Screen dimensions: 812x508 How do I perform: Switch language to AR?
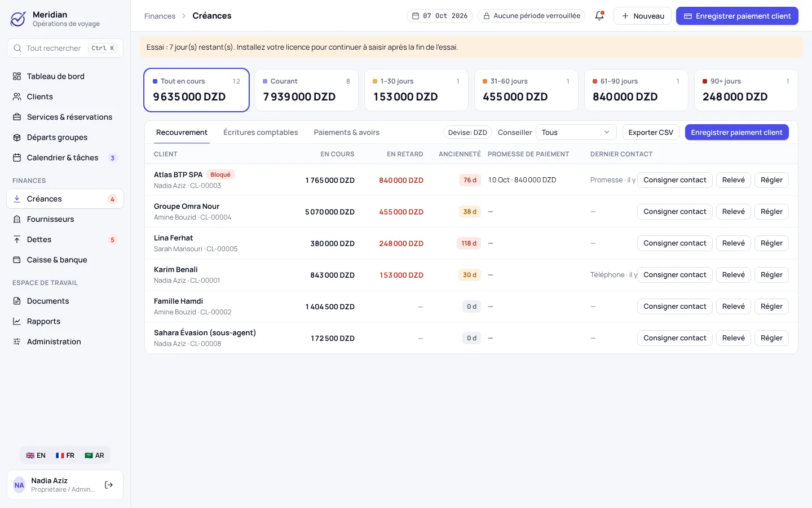pos(94,456)
